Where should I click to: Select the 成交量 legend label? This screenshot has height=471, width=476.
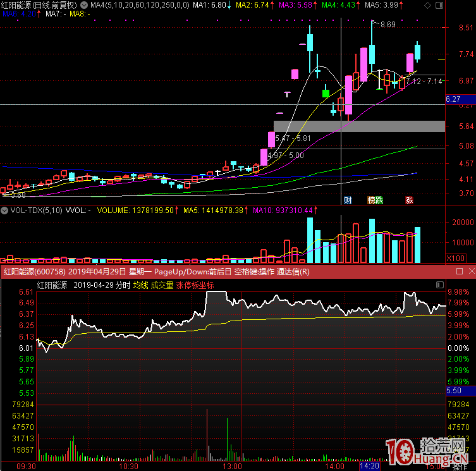(x=162, y=285)
